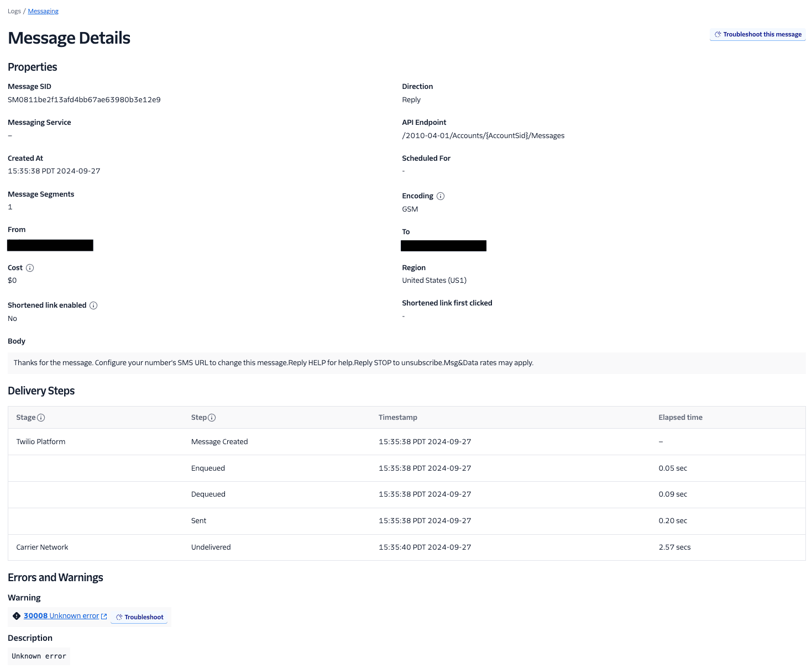Image resolution: width=812 pixels, height=669 pixels.
Task: Navigate back via Messaging breadcrumb
Action: (x=43, y=10)
